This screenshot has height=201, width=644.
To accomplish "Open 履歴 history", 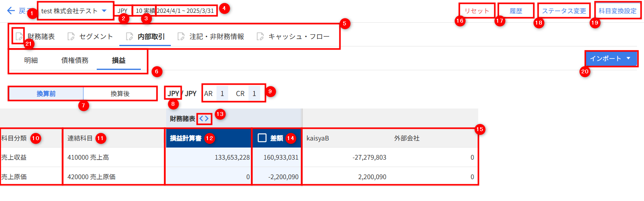I will [x=516, y=11].
